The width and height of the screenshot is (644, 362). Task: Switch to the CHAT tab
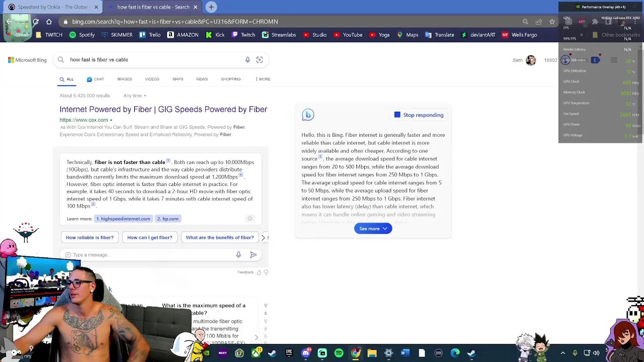95,79
